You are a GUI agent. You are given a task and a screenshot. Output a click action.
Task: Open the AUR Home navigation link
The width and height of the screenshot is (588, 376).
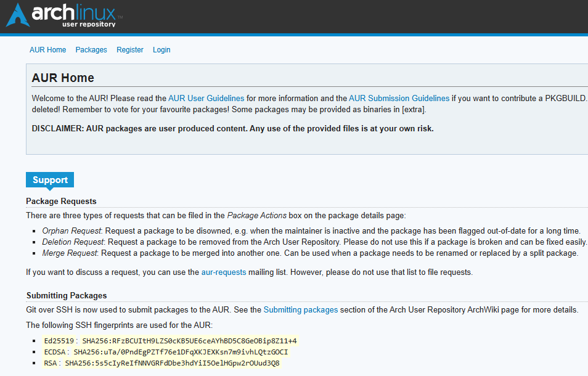pos(47,50)
